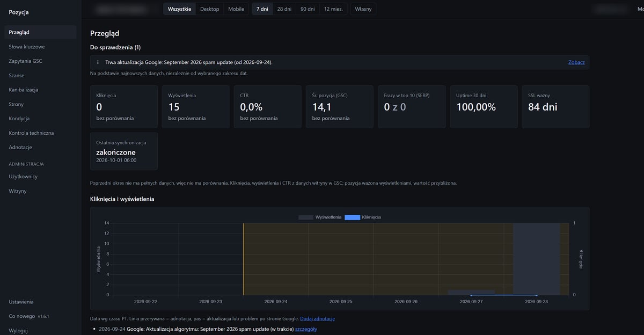Select Witryny under Administracja

(x=41, y=191)
